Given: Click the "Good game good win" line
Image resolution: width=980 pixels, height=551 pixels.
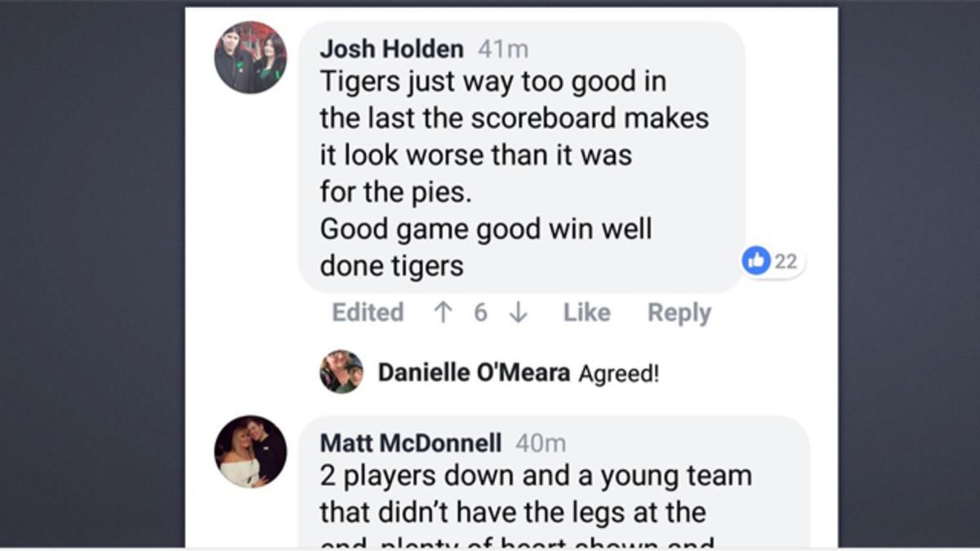Looking at the screenshot, I should [x=485, y=229].
